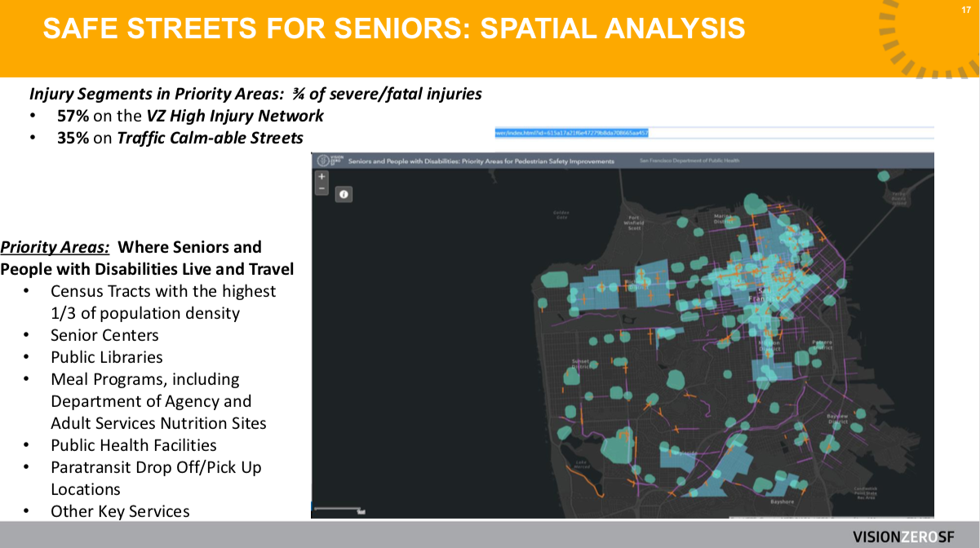
Task: Zoom out of the map with minus button
Action: point(322,189)
